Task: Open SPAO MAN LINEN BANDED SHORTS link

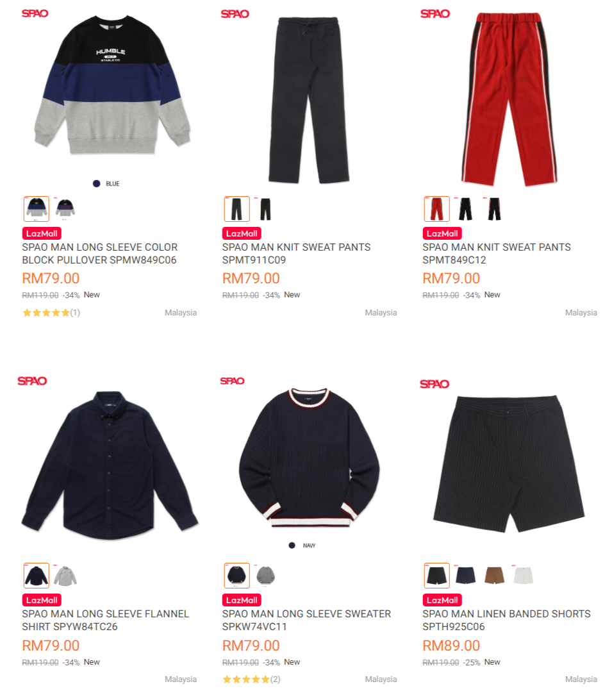Action: (507, 620)
